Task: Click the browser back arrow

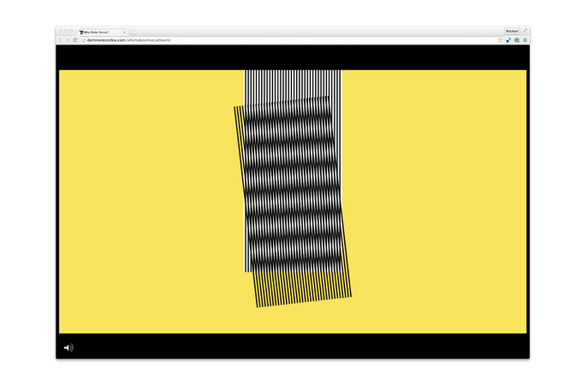Action: [x=60, y=40]
